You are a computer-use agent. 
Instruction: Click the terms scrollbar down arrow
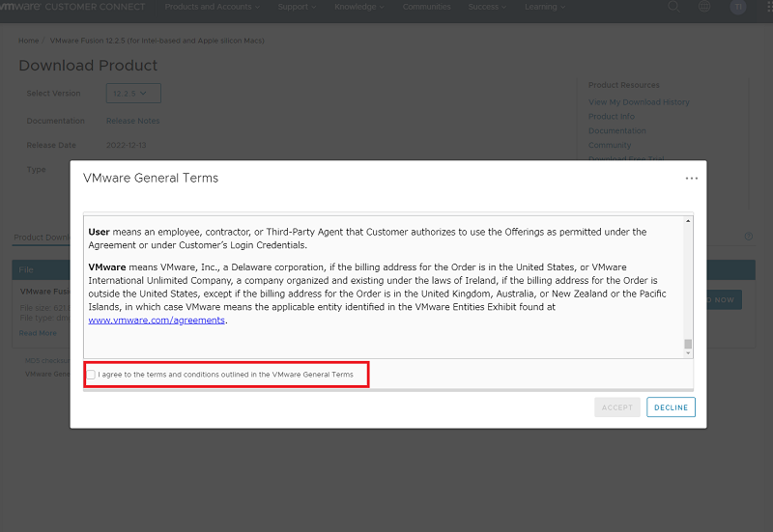[x=688, y=352]
